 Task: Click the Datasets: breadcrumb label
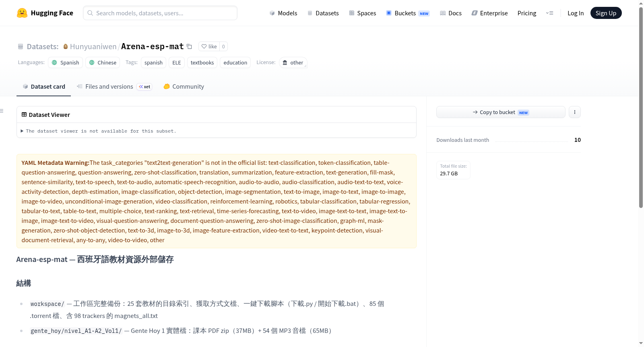coord(43,46)
